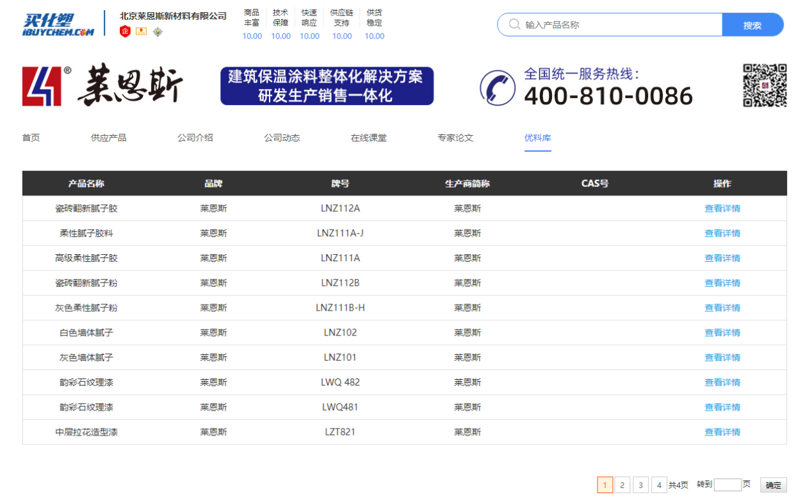Click the red Laiensi brand logo

point(42,86)
